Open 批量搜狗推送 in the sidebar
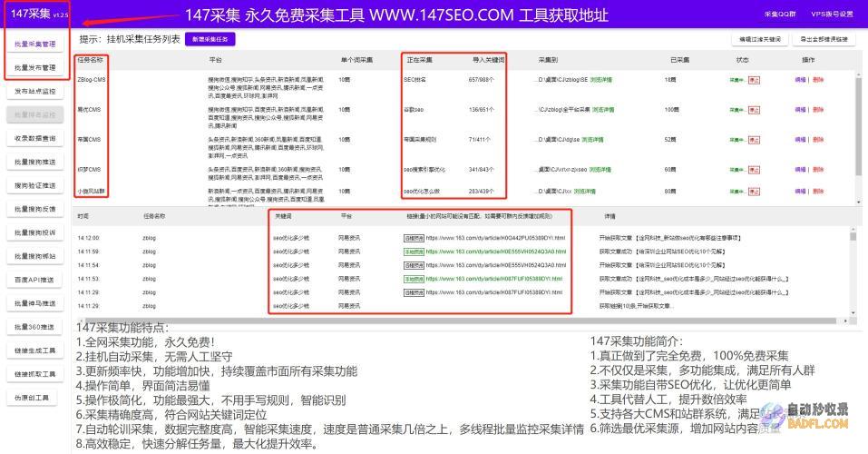 coord(34,162)
